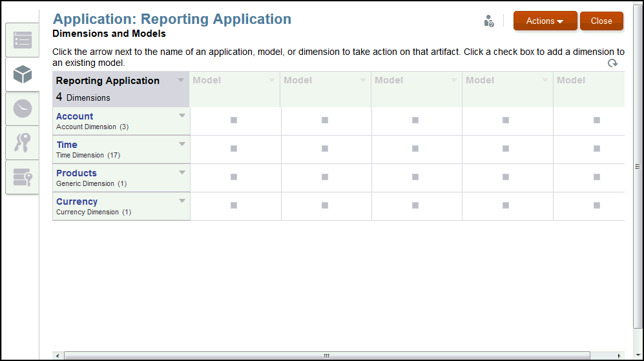
Task: Click the Products dimension link
Action: tap(76, 173)
